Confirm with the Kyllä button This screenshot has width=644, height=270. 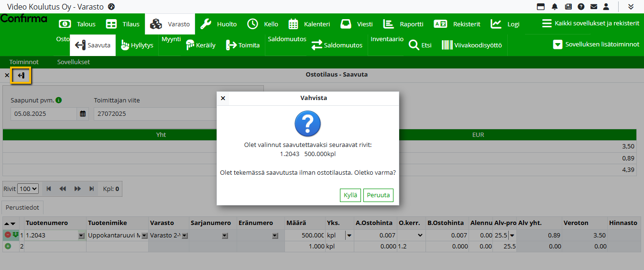click(350, 195)
